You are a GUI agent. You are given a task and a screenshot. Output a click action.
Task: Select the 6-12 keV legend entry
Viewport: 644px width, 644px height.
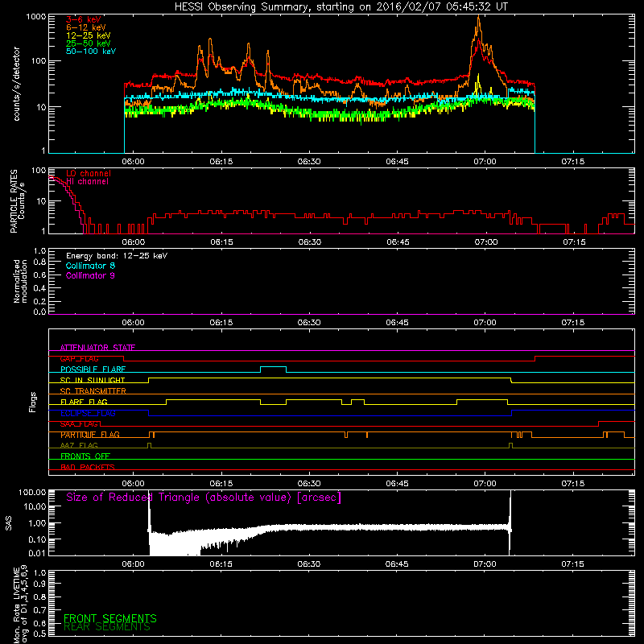tap(86, 27)
